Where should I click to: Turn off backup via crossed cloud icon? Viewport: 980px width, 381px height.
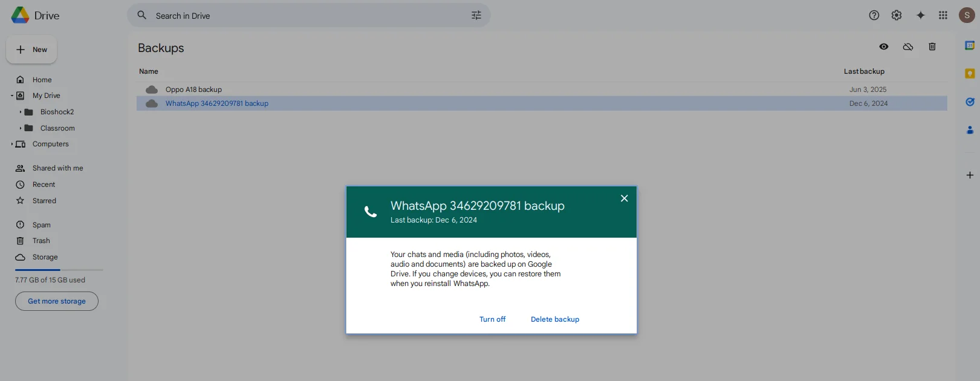908,47
